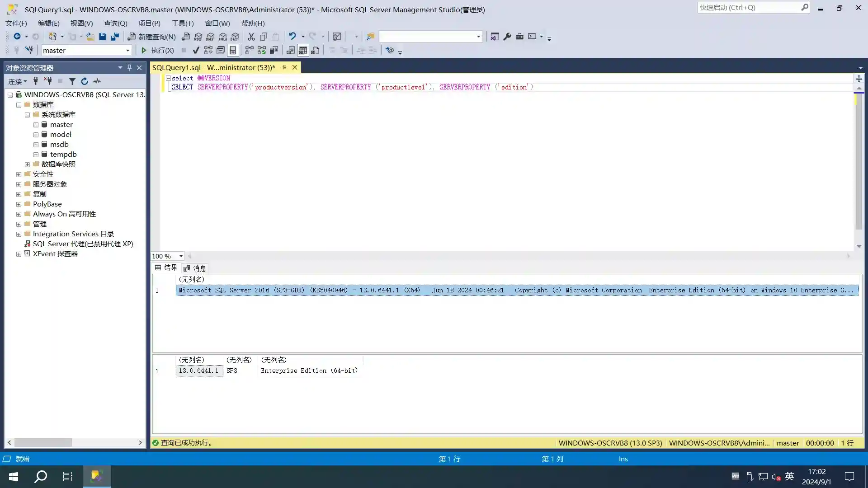Click the Windows Start button

pyautogui.click(x=14, y=477)
